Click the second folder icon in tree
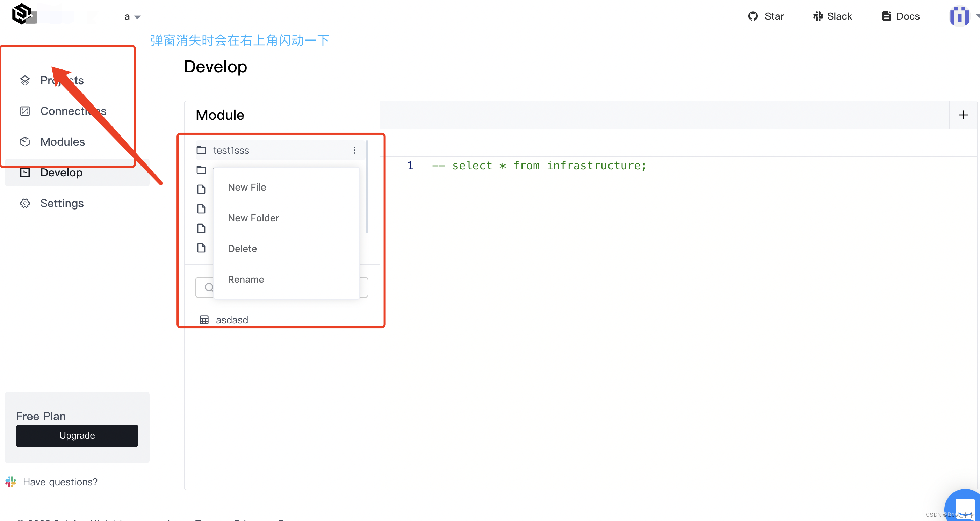The image size is (980, 521). pos(201,169)
